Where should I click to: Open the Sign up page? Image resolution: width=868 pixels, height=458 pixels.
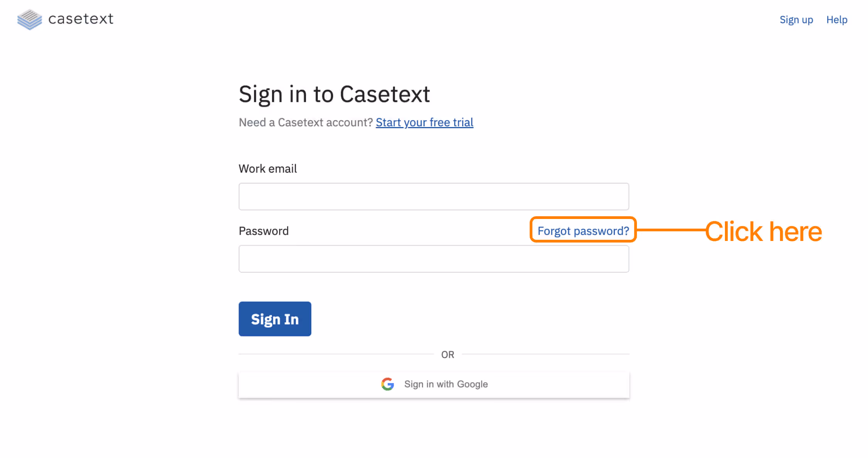(796, 20)
